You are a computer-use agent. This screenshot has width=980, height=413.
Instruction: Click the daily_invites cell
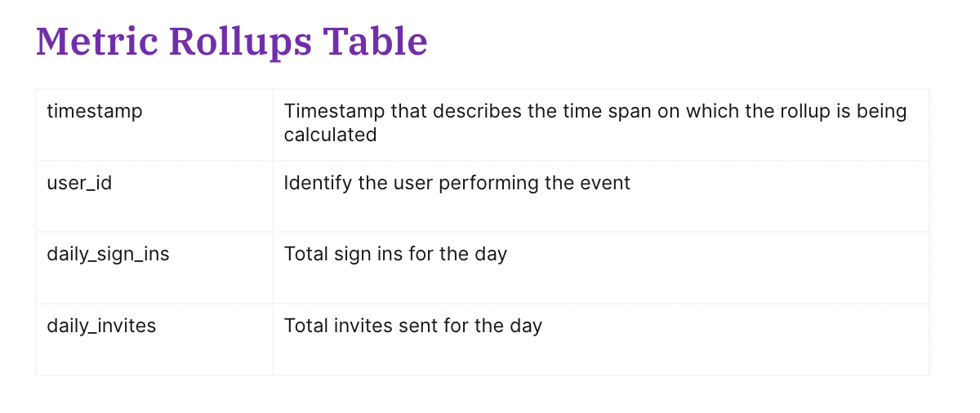coord(154,340)
